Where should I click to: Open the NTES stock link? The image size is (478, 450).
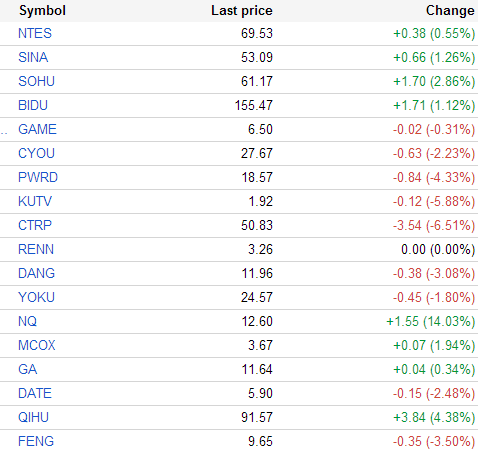(x=35, y=33)
